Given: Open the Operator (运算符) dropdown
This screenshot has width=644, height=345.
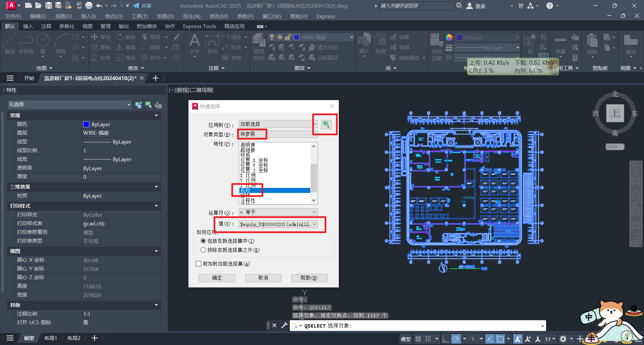Looking at the screenshot, I should [x=278, y=212].
